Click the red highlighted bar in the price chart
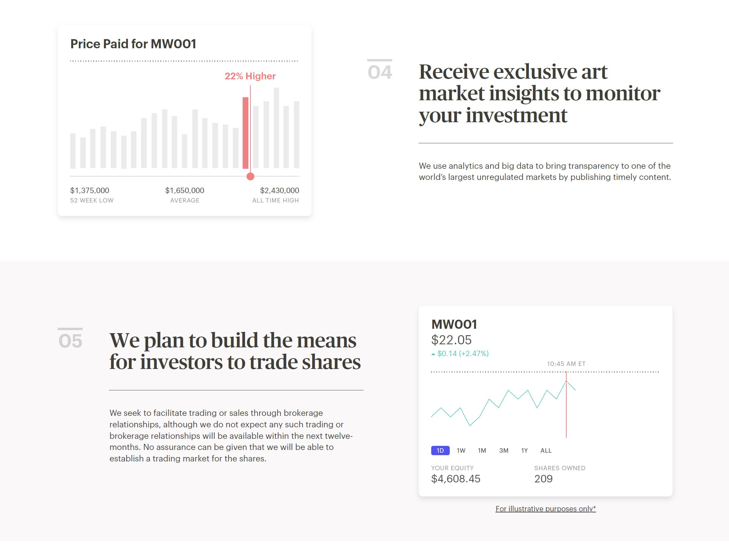 tap(245, 133)
